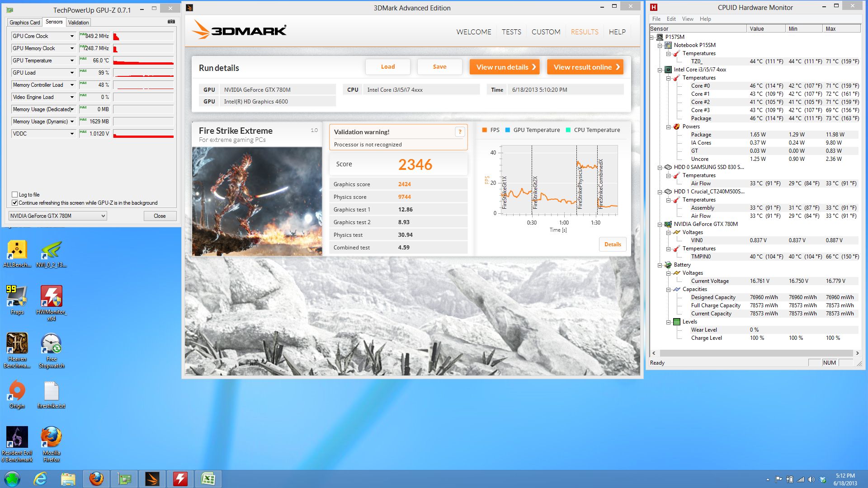Open HWMonitor File menu

click(656, 19)
